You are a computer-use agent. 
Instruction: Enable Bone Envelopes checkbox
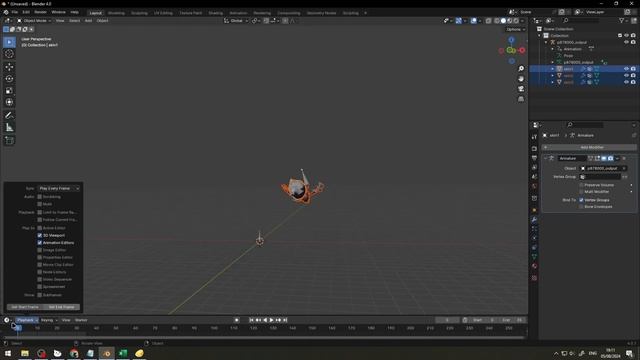pos(581,207)
